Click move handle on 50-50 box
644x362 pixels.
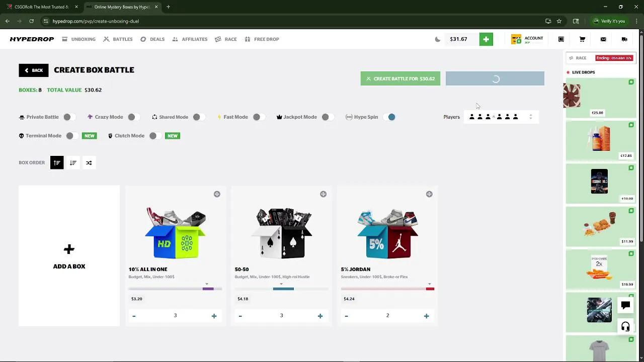(323, 194)
